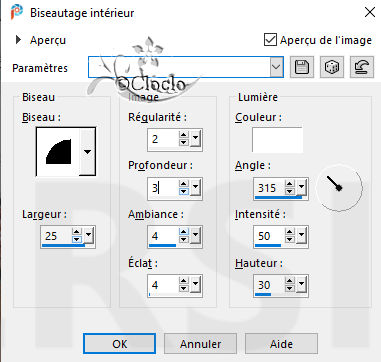Click the Aide help button

coord(281,344)
